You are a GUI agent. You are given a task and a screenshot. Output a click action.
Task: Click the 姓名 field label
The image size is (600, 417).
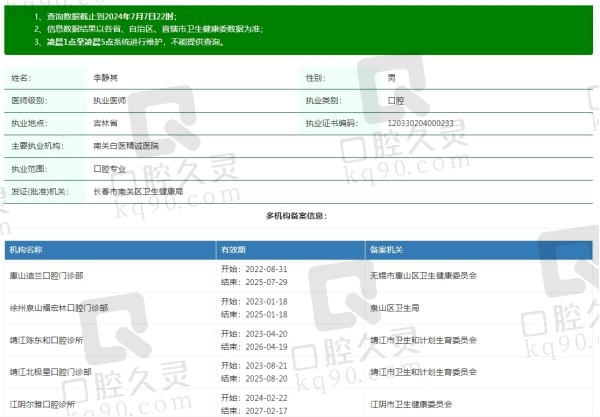coord(21,78)
